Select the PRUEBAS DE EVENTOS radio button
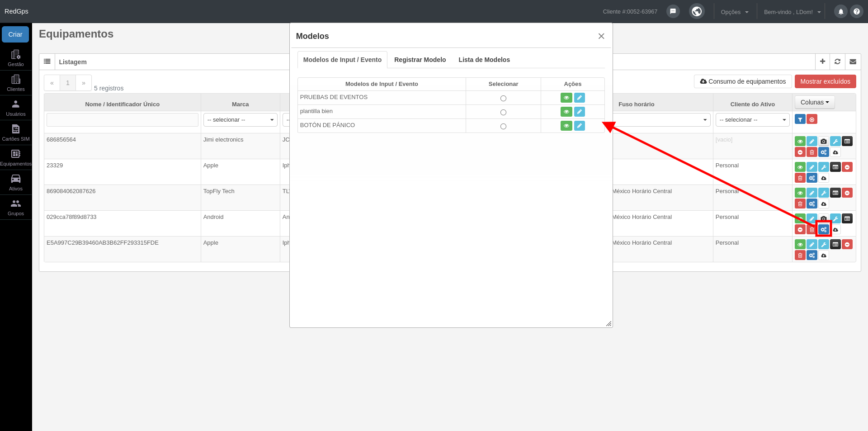Viewport: 868px width, 431px height. [503, 98]
